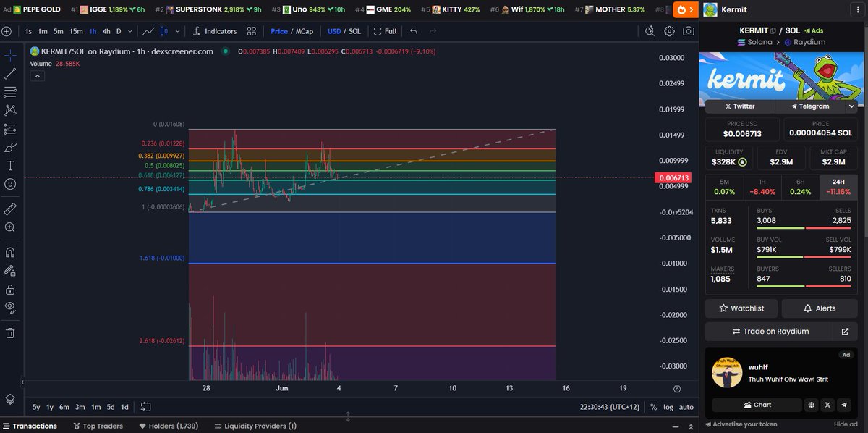
Task: Select the 5M price change tab
Action: coord(723,187)
